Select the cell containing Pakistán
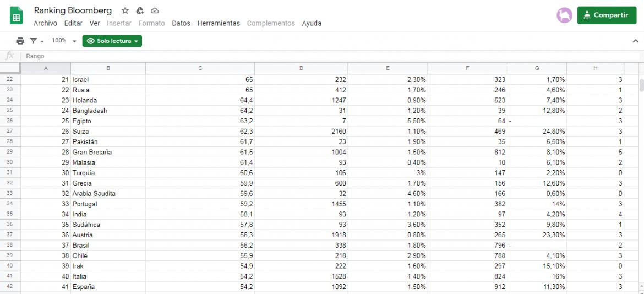644x294 pixels. click(x=108, y=141)
